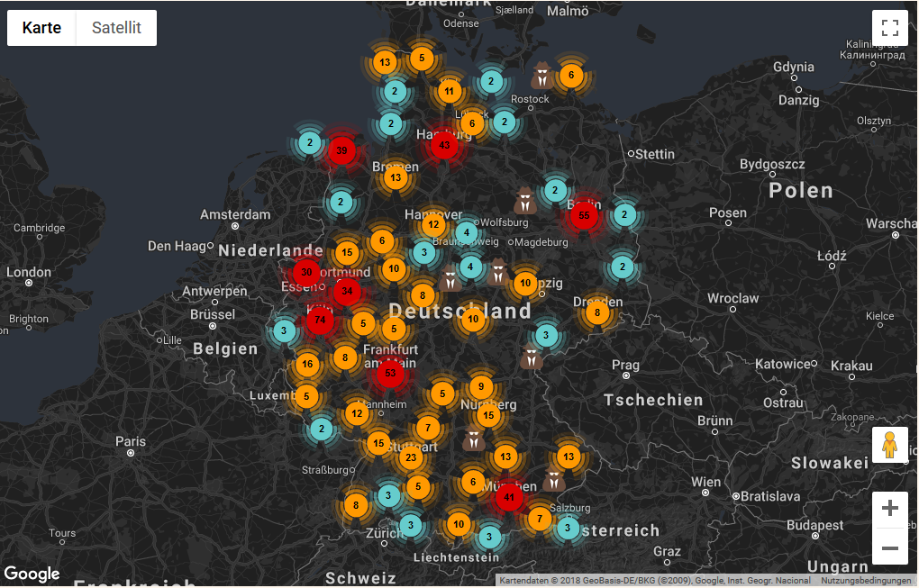The width and height of the screenshot is (919, 588).
Task: Select orange cluster 16 near Luxembourg
Action: 307,365
